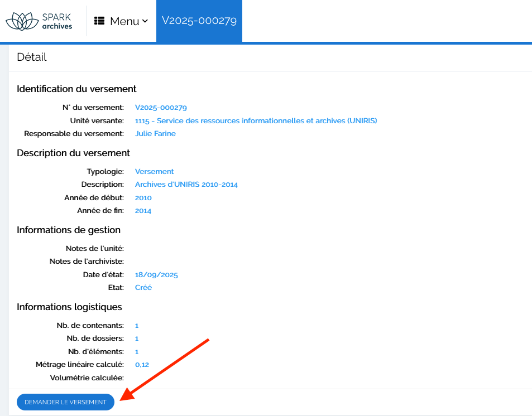
Task: Click the N° du versement value V2025-000279
Action: click(x=161, y=107)
